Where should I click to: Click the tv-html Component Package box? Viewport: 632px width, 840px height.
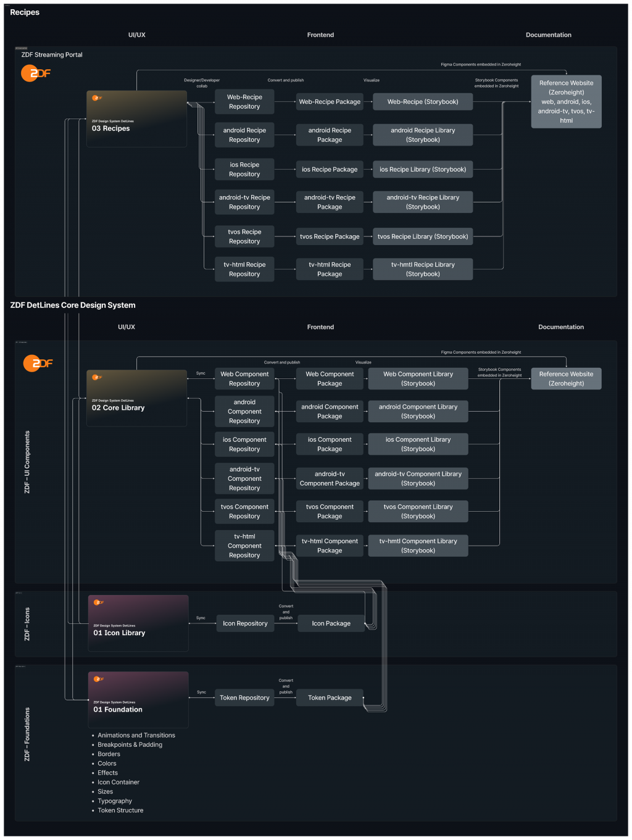[330, 546]
